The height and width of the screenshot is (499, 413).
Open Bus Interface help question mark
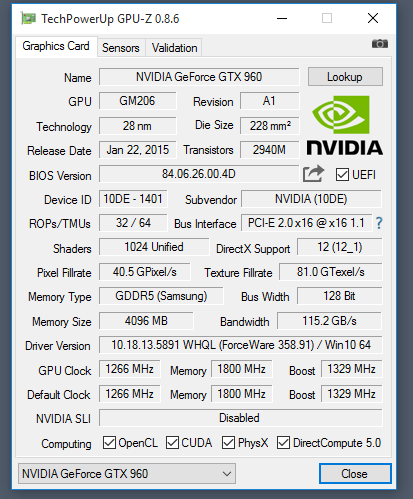click(379, 223)
